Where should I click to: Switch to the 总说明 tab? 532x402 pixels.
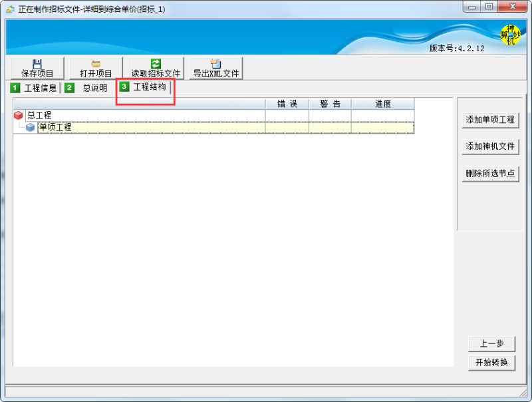(88, 88)
